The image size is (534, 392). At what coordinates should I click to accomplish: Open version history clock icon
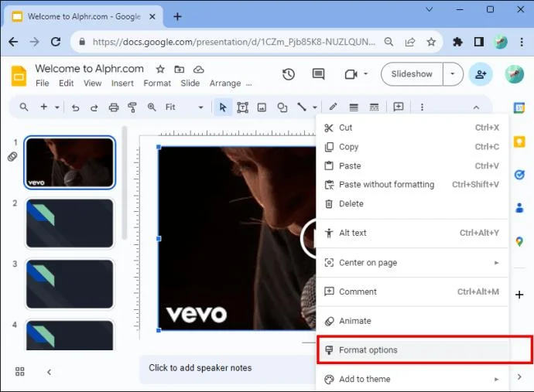click(289, 74)
